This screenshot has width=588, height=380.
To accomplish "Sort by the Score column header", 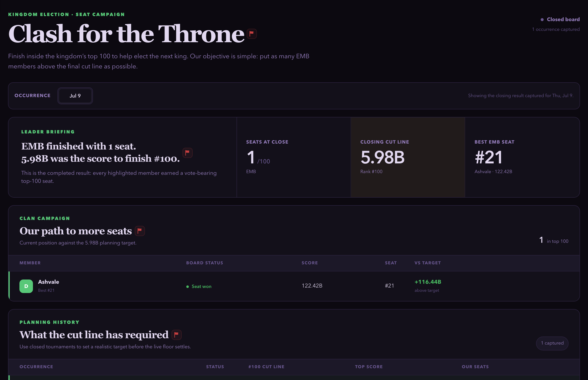I will [x=310, y=263].
